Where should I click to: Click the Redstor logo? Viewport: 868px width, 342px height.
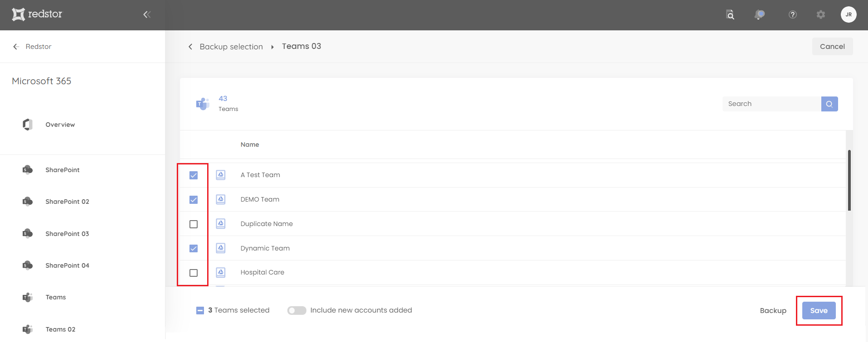click(37, 14)
